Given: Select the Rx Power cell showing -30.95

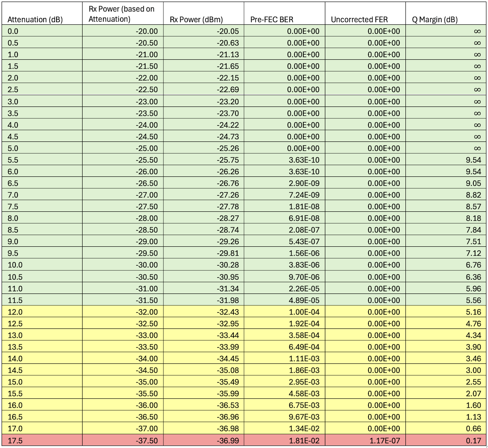Looking at the screenshot, I should [x=204, y=277].
